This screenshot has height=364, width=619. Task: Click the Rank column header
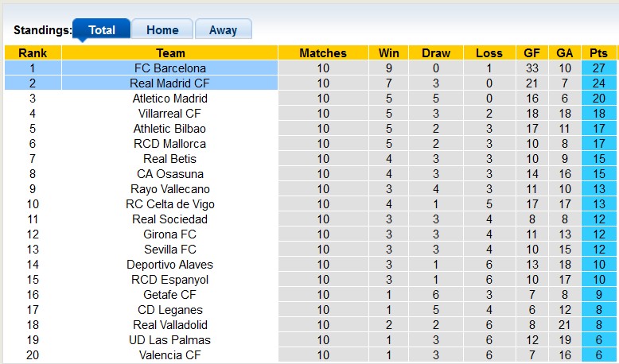pyautogui.click(x=33, y=52)
